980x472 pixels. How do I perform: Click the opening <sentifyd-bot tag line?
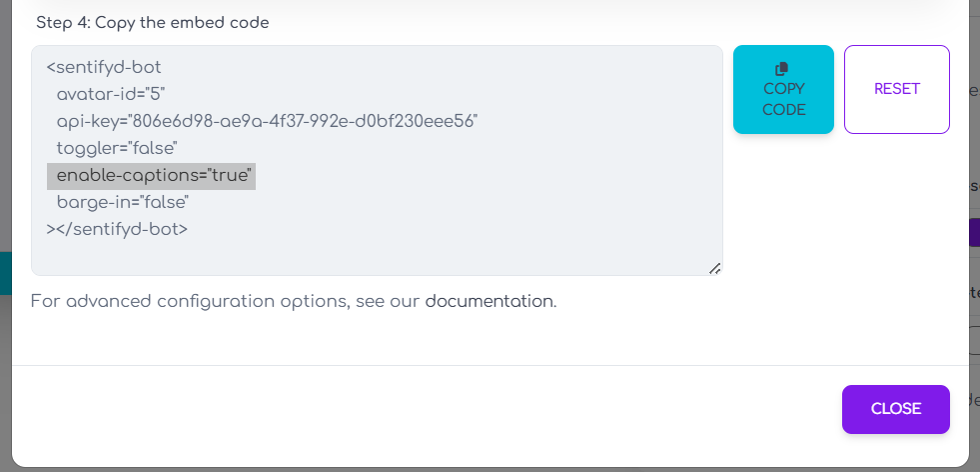[x=104, y=68]
